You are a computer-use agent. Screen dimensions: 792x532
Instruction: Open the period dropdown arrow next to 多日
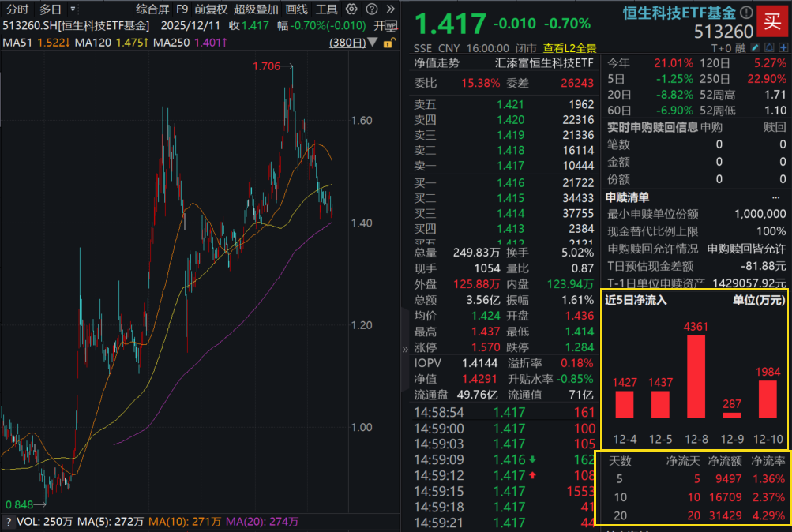[72, 9]
